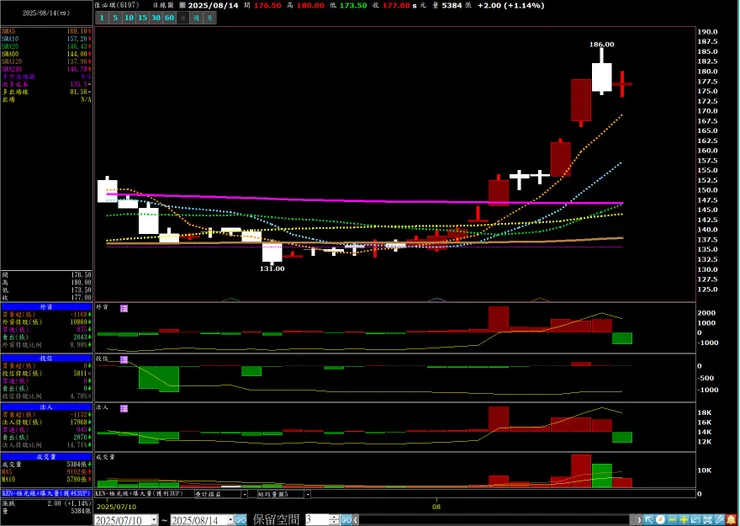Open the end date 2025/08/14 dropdown
The width and height of the screenshot is (740, 526).
click(230, 520)
